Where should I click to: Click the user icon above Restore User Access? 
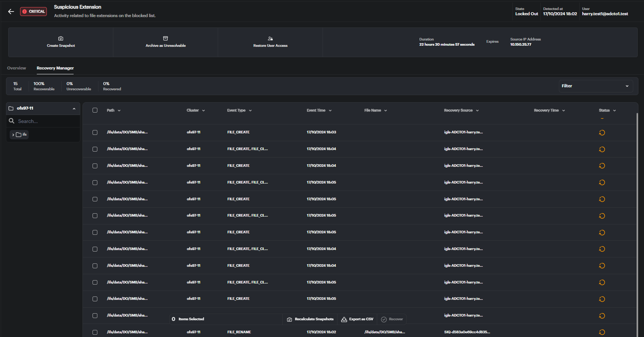(x=270, y=38)
